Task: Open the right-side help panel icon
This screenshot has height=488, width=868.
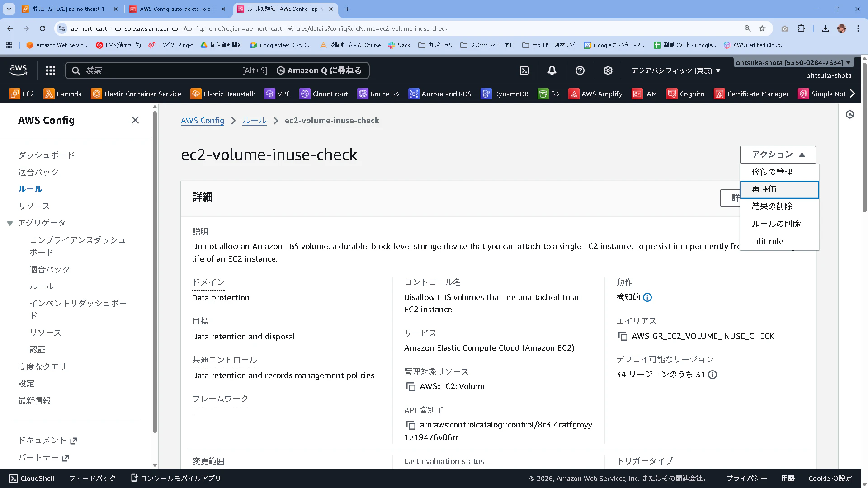Action: [850, 115]
